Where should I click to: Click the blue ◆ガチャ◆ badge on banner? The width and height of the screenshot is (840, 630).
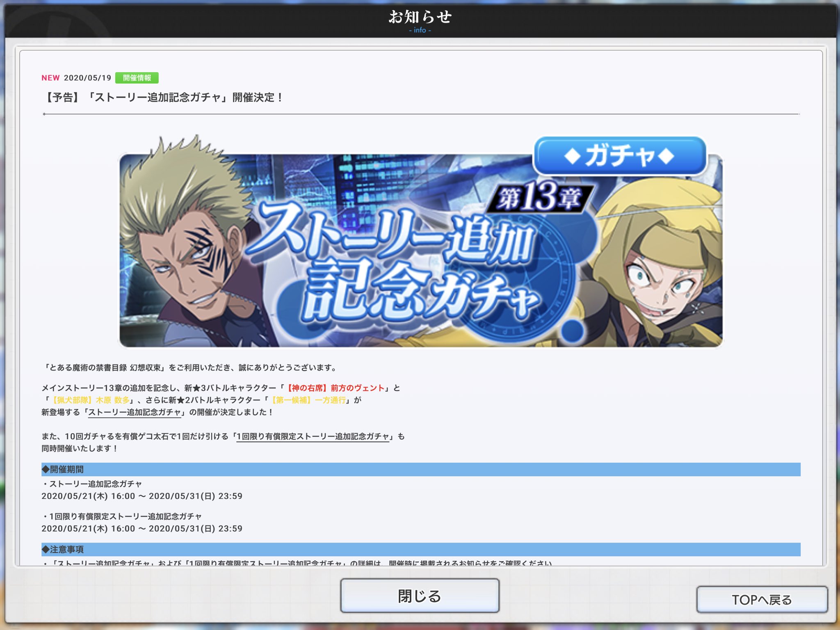pyautogui.click(x=619, y=156)
